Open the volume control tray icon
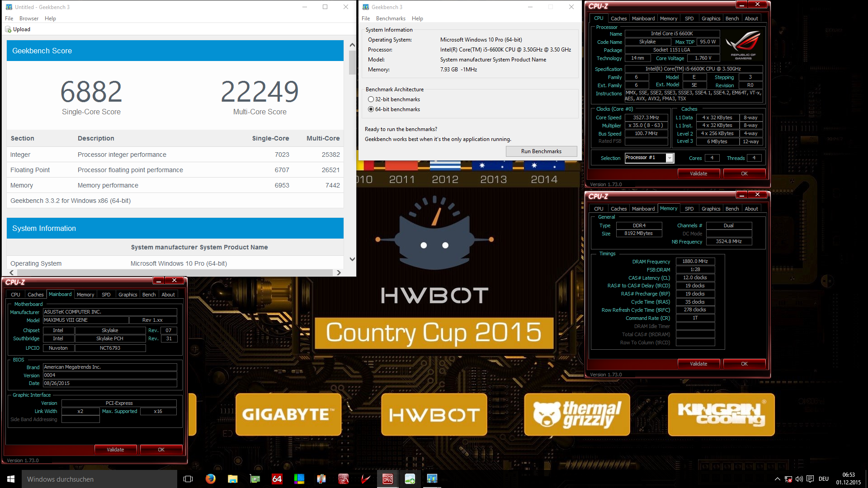868x488 pixels. (x=799, y=479)
